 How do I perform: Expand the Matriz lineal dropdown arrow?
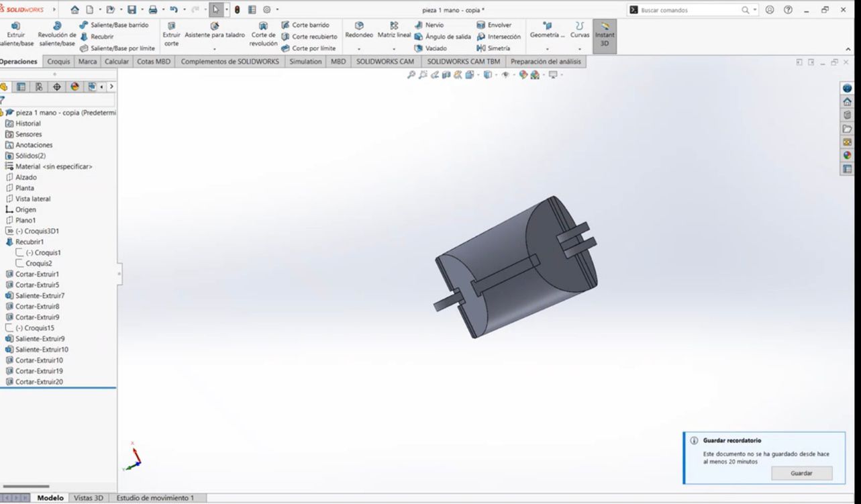(394, 49)
